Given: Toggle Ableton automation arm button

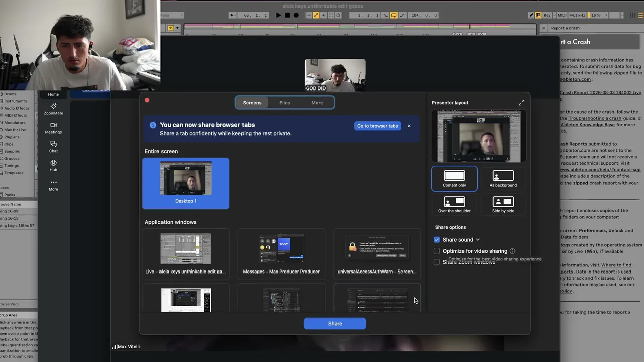Looking at the screenshot, I should coord(316,15).
